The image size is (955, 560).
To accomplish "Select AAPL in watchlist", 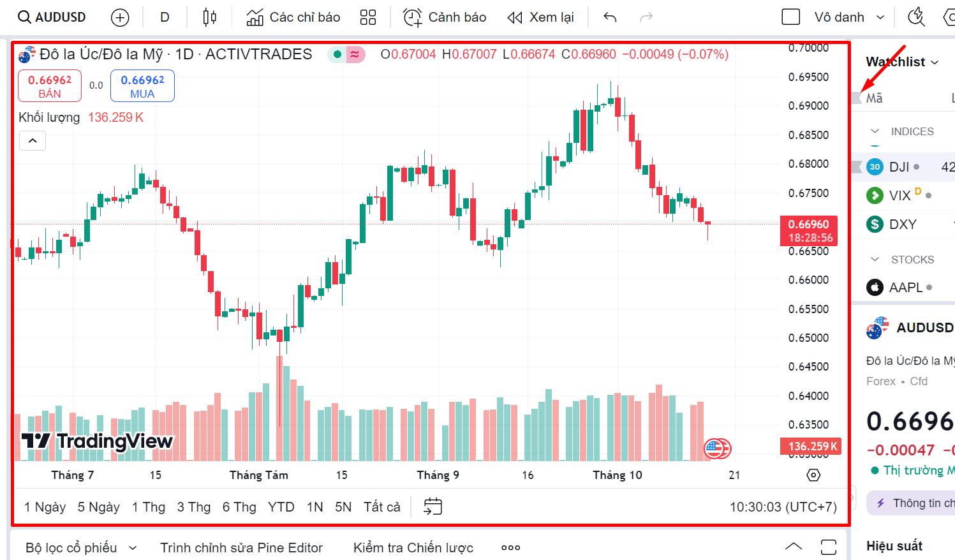I will click(x=904, y=288).
